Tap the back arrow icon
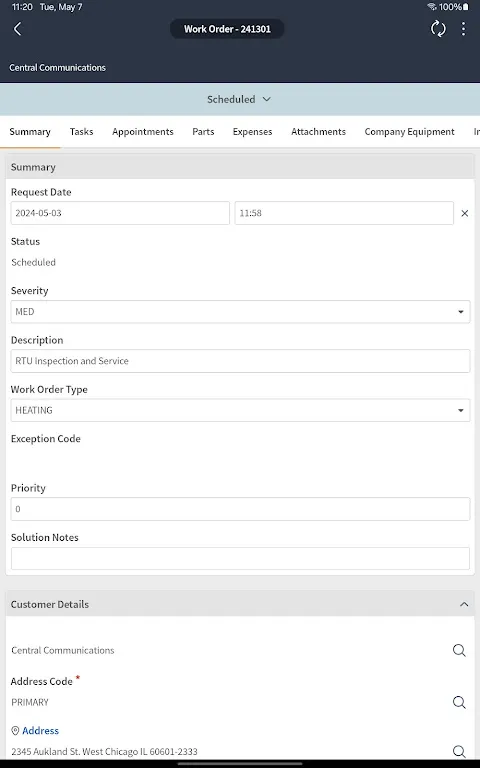 (x=18, y=29)
